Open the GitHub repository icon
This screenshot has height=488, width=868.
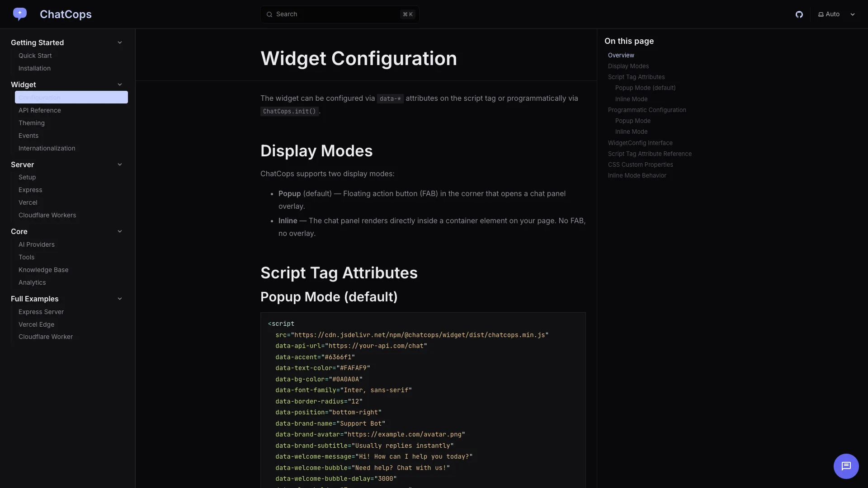tap(799, 14)
